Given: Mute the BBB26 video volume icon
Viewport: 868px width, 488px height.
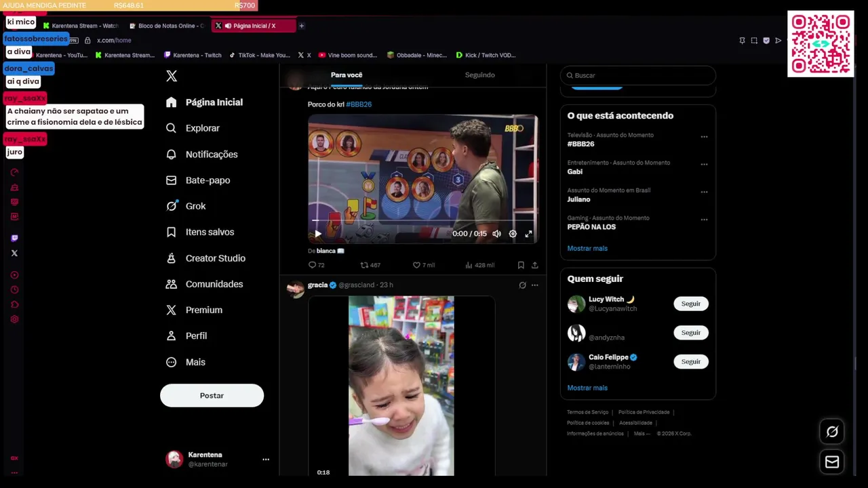Looking at the screenshot, I should tap(496, 234).
